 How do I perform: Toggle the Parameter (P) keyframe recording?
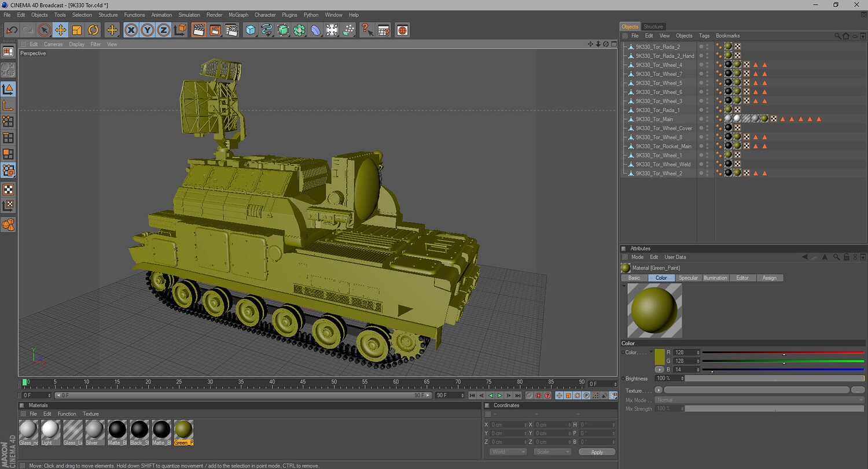pyautogui.click(x=586, y=396)
